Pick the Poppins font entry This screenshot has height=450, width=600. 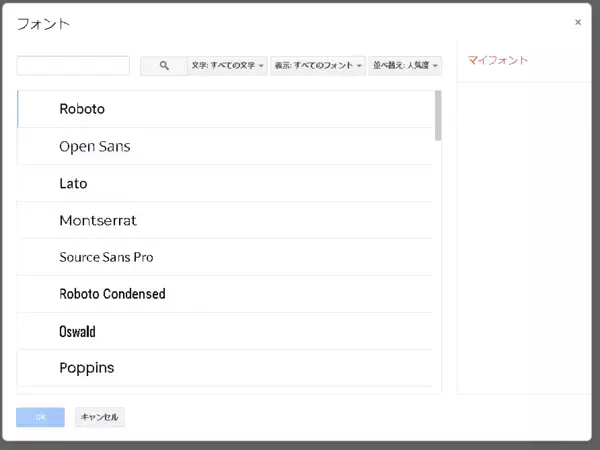(87, 368)
